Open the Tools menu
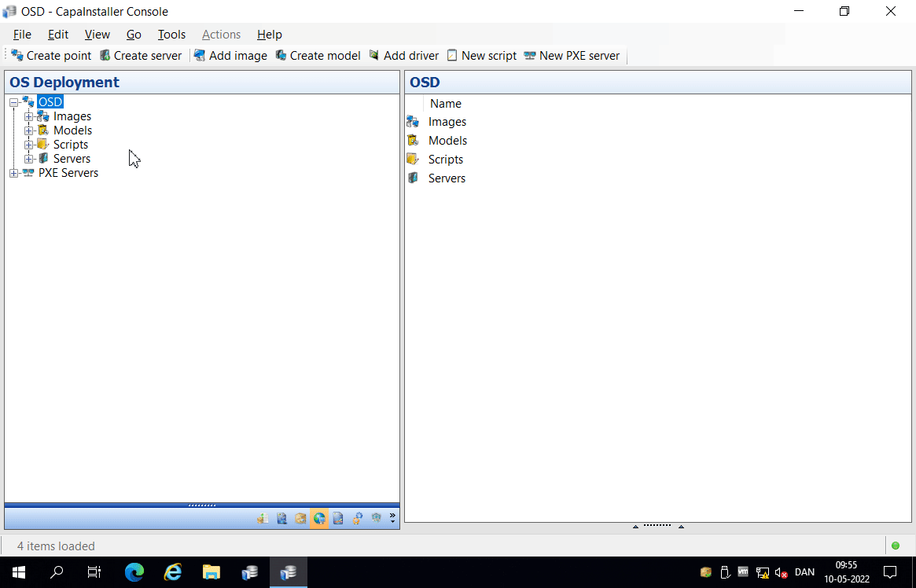The width and height of the screenshot is (916, 588). (x=171, y=35)
